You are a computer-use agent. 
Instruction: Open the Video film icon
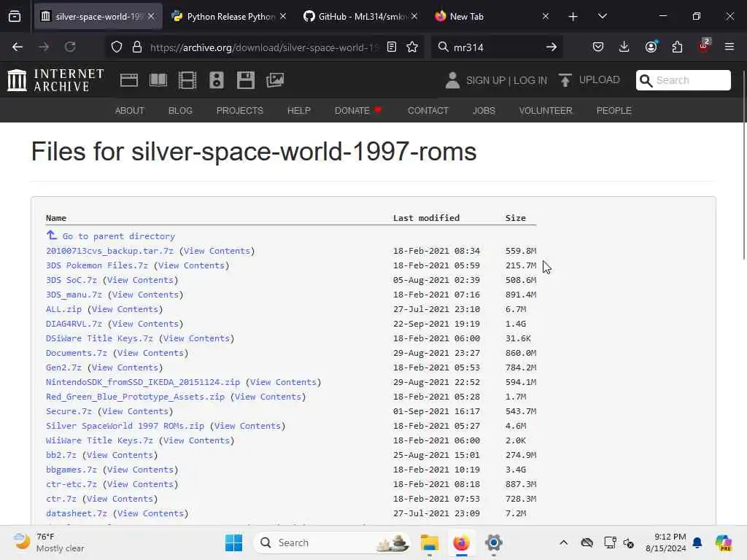(187, 80)
